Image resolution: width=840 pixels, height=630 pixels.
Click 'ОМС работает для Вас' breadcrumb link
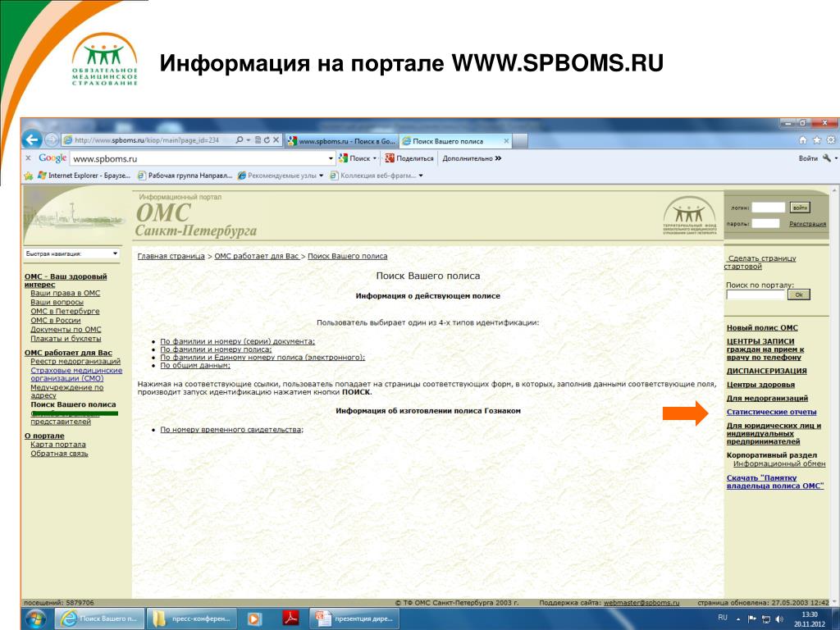[x=257, y=256]
